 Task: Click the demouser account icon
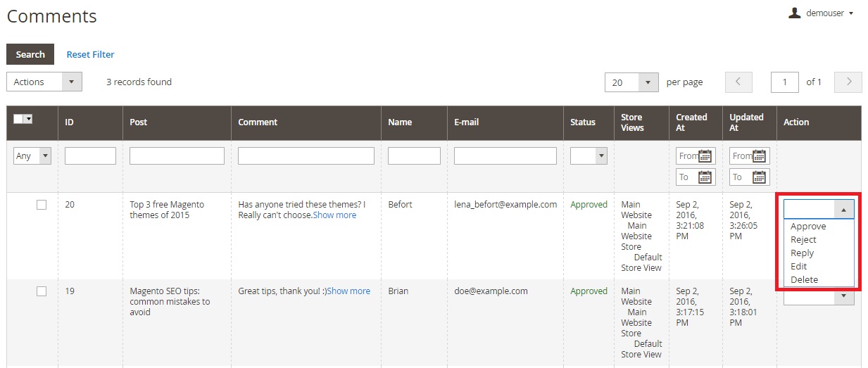tap(795, 13)
